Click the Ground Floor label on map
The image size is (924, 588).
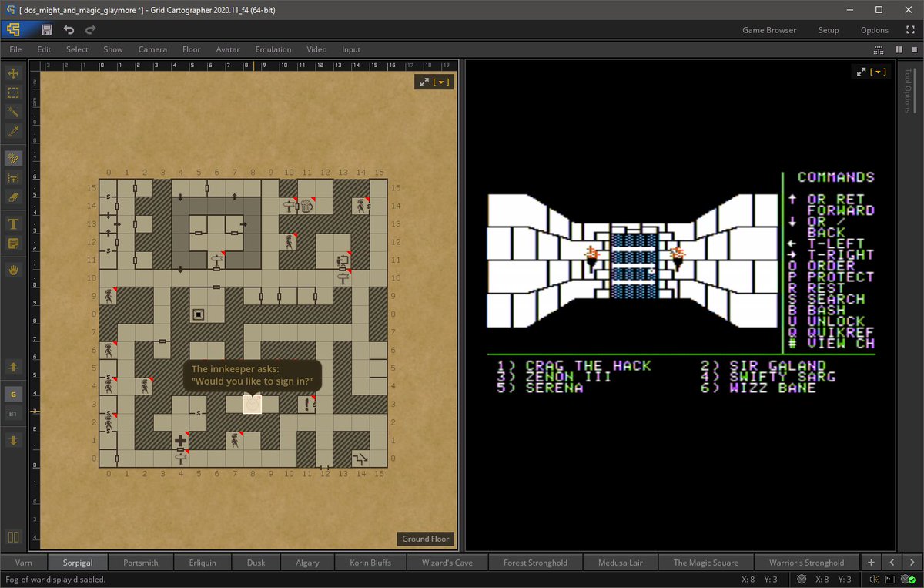pyautogui.click(x=426, y=539)
